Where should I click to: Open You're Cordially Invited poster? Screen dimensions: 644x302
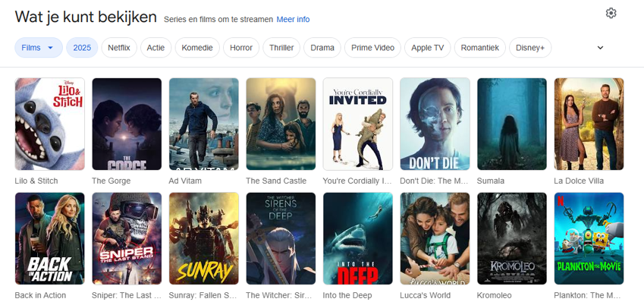[x=358, y=124]
